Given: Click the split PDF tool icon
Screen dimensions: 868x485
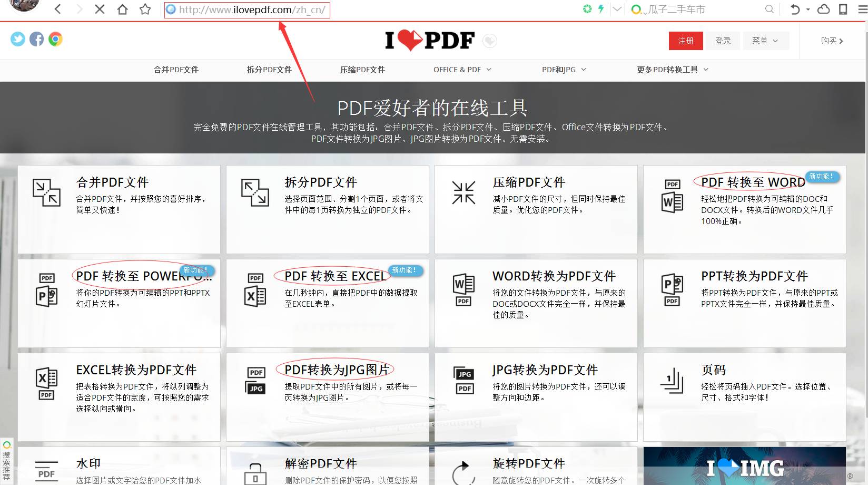Looking at the screenshot, I should point(255,192).
